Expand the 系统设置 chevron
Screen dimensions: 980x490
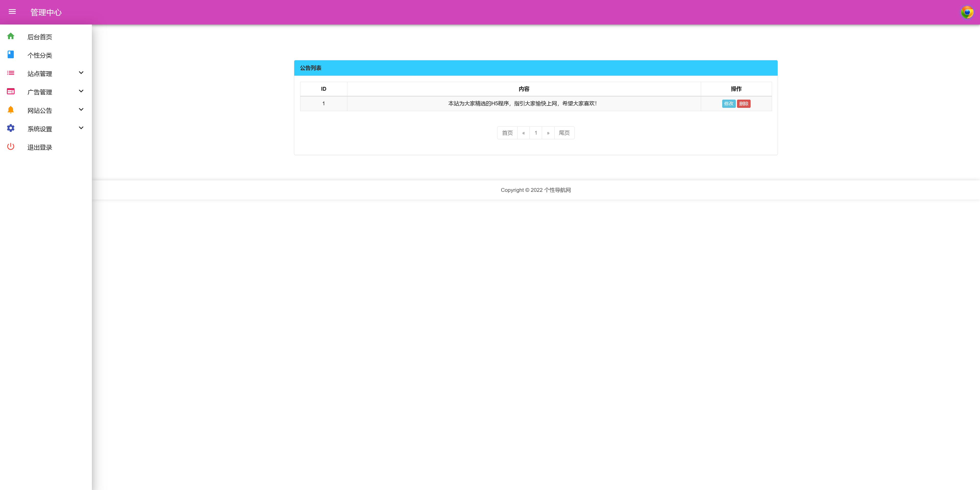(81, 128)
